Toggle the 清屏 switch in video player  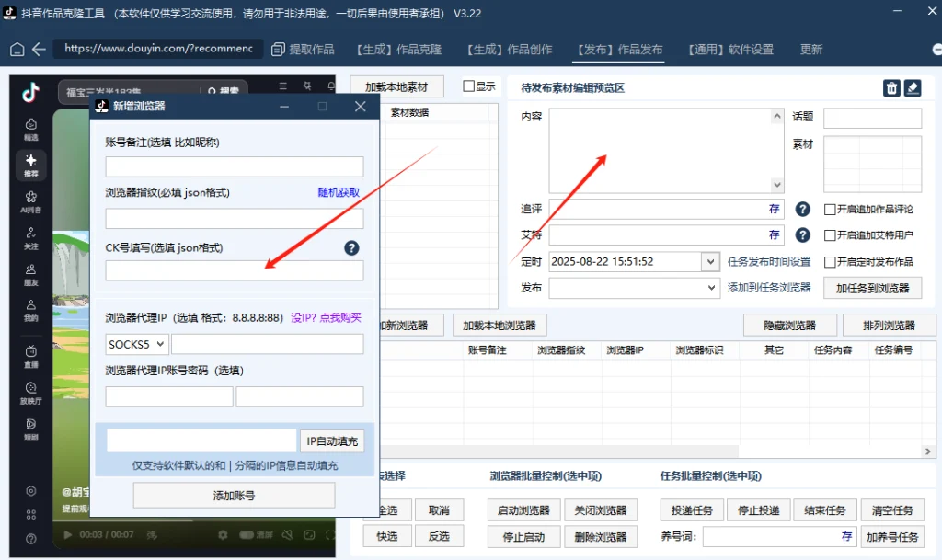[247, 535]
